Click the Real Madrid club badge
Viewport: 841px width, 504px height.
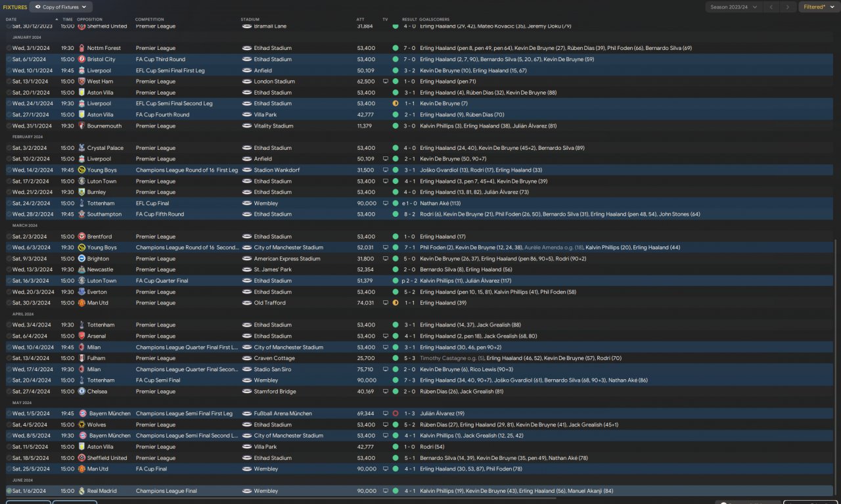tap(81, 491)
